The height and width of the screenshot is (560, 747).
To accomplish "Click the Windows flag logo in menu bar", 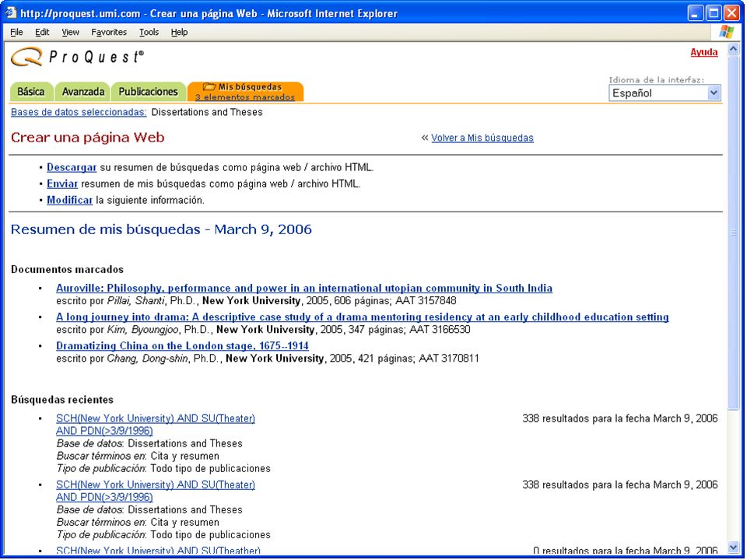I will (727, 32).
